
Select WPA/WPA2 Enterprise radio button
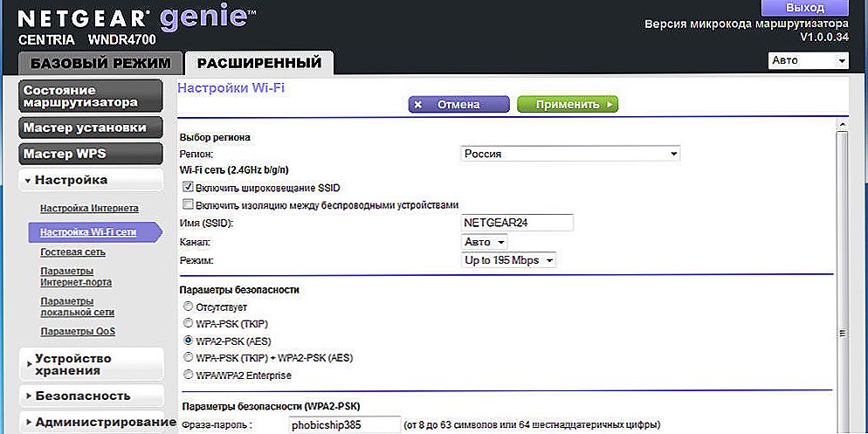(x=189, y=375)
